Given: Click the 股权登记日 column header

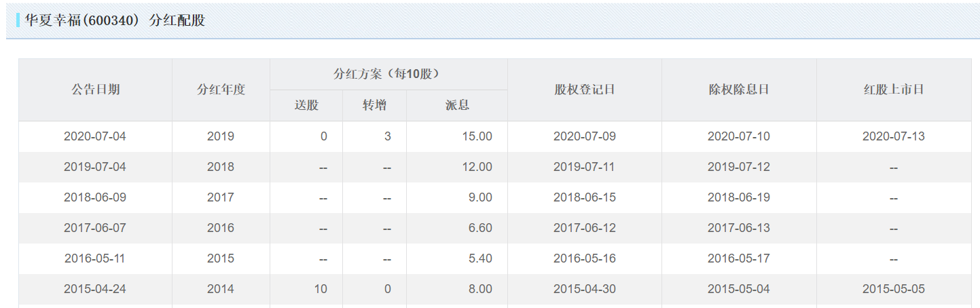Looking at the screenshot, I should 585,90.
